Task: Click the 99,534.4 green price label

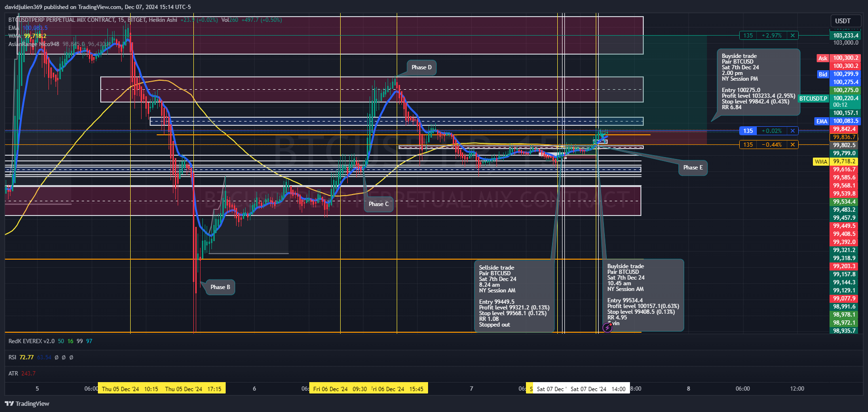Action: coord(844,202)
